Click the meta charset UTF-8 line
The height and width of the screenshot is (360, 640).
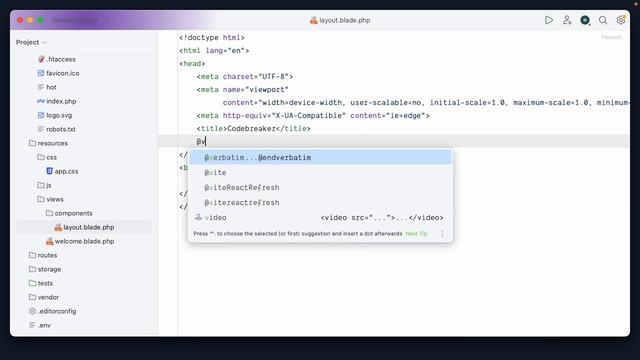[244, 76]
